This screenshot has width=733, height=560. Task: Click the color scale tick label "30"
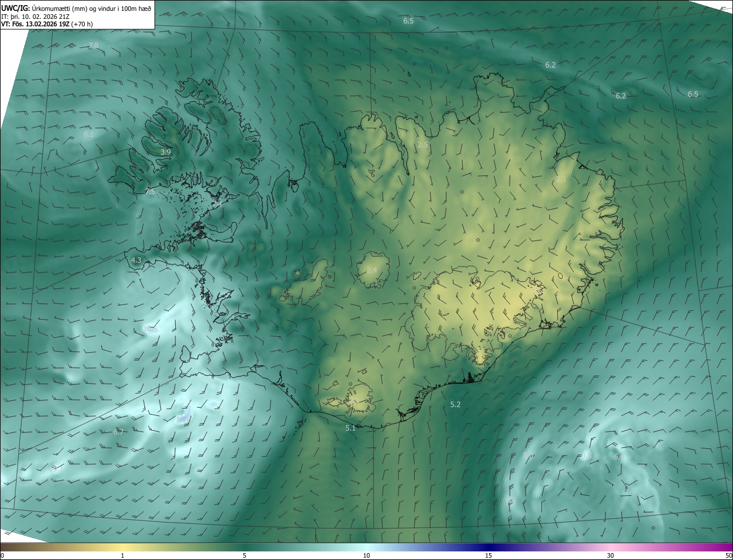coord(610,555)
